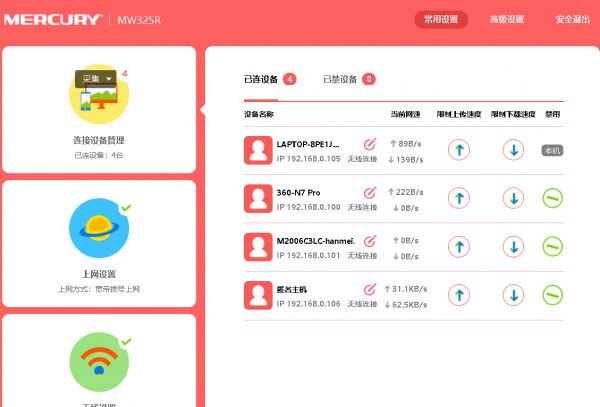Screen dimensions: 600x407
Task: Click the LAPTOP-8PE1J device avatar
Action: coord(258,150)
